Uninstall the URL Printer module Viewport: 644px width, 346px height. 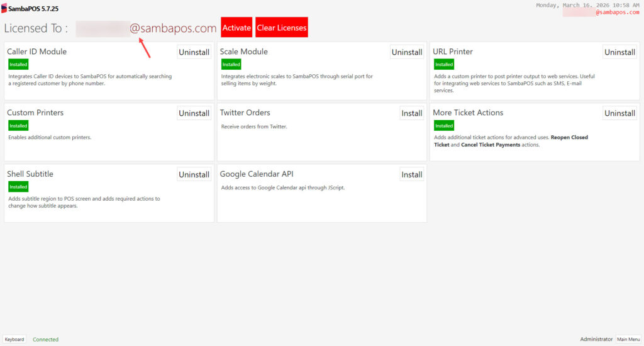coord(619,52)
